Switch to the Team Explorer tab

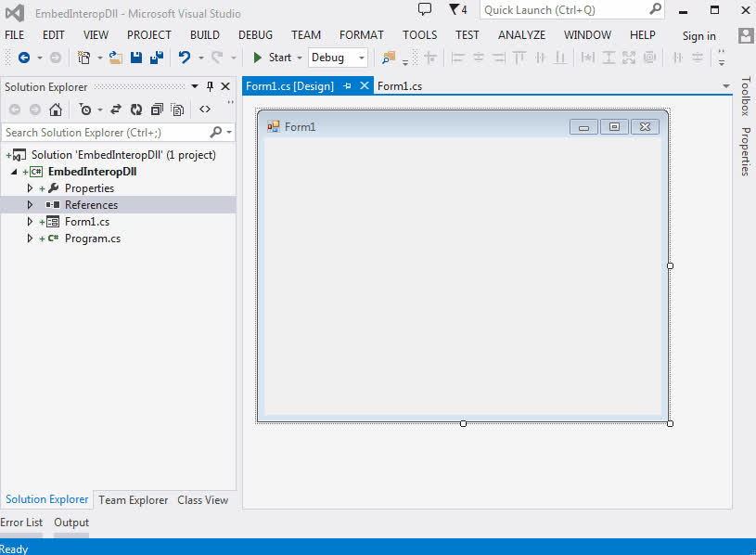pyautogui.click(x=133, y=499)
